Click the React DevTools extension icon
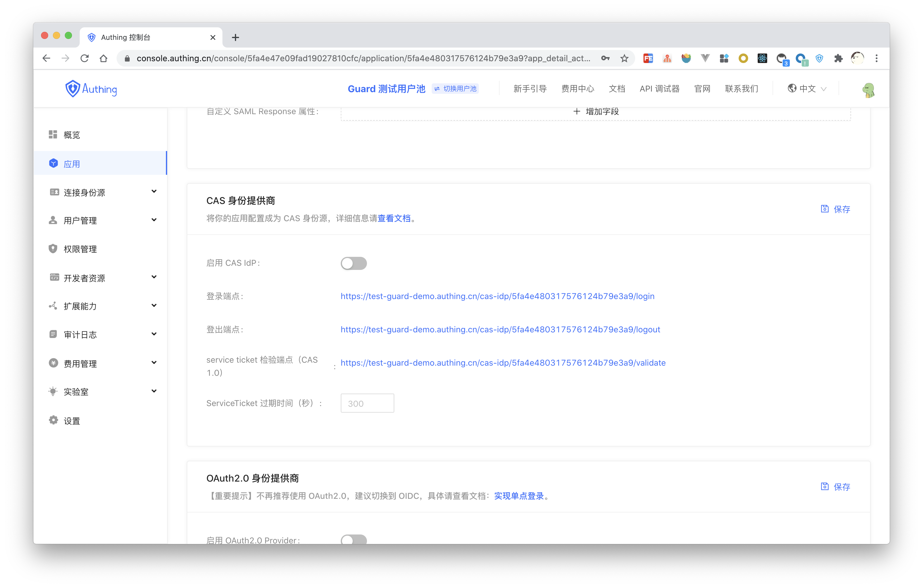Viewport: 923px width, 588px height. [x=762, y=58]
